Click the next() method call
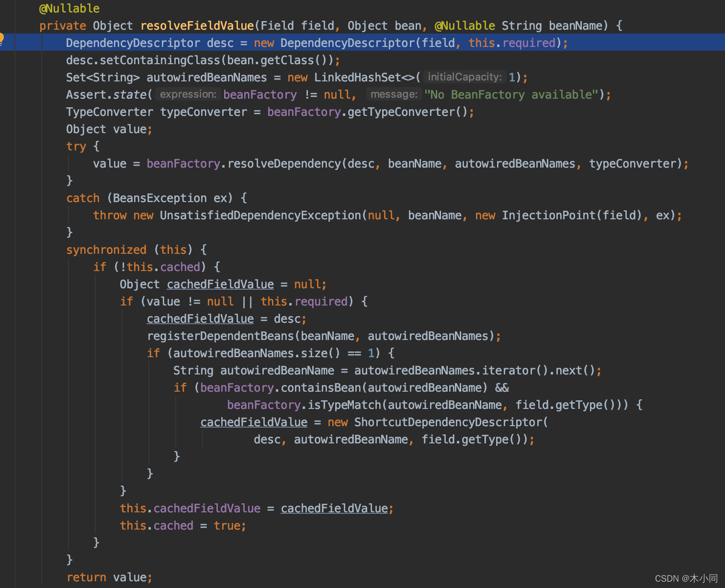The width and height of the screenshot is (725, 588). (x=575, y=371)
